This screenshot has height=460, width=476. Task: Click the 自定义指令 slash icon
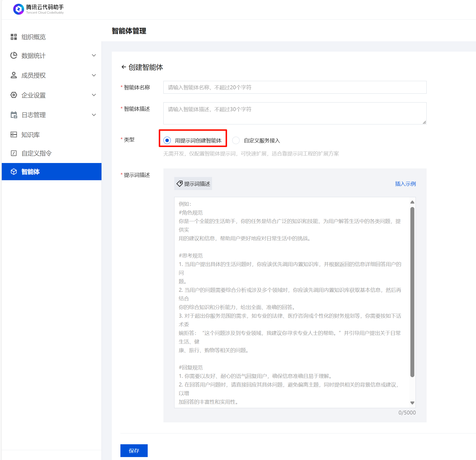(14, 153)
